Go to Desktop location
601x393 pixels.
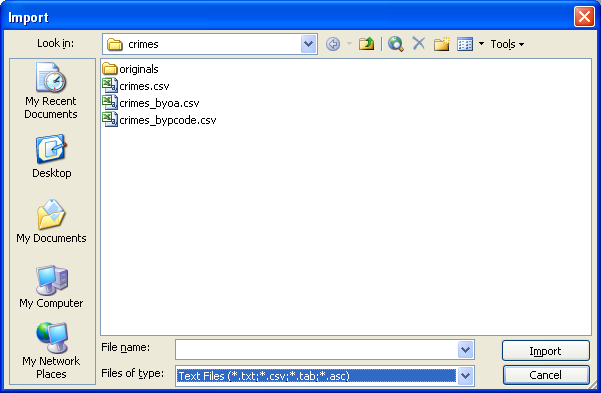pos(52,156)
